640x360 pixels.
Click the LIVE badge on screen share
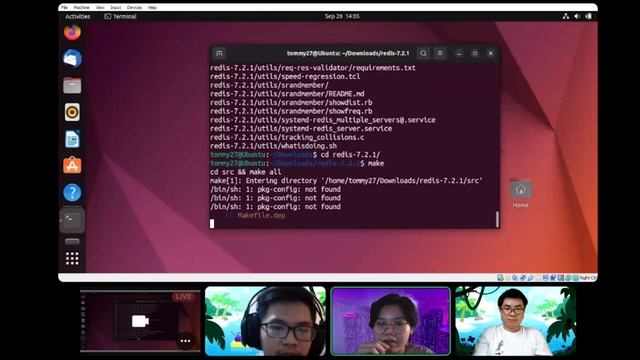[x=184, y=296]
